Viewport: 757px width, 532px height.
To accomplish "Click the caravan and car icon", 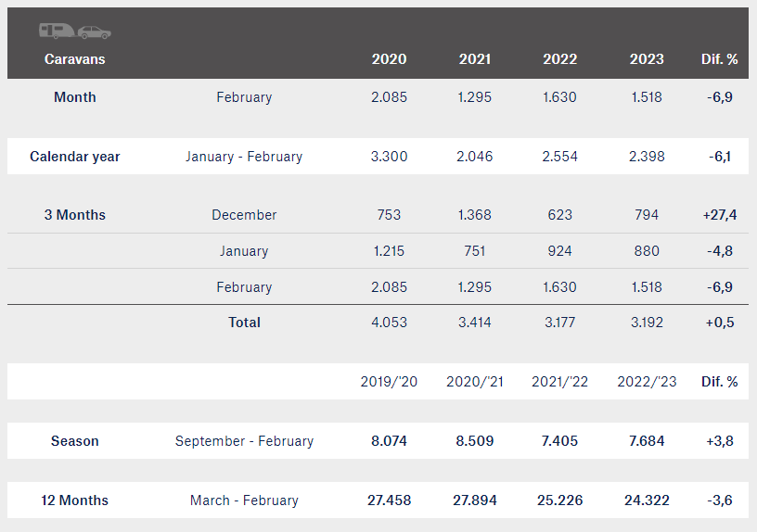I will (x=75, y=32).
